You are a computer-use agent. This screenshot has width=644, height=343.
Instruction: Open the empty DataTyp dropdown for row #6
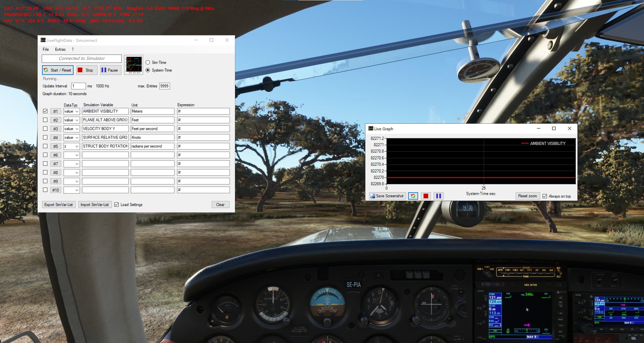71,155
